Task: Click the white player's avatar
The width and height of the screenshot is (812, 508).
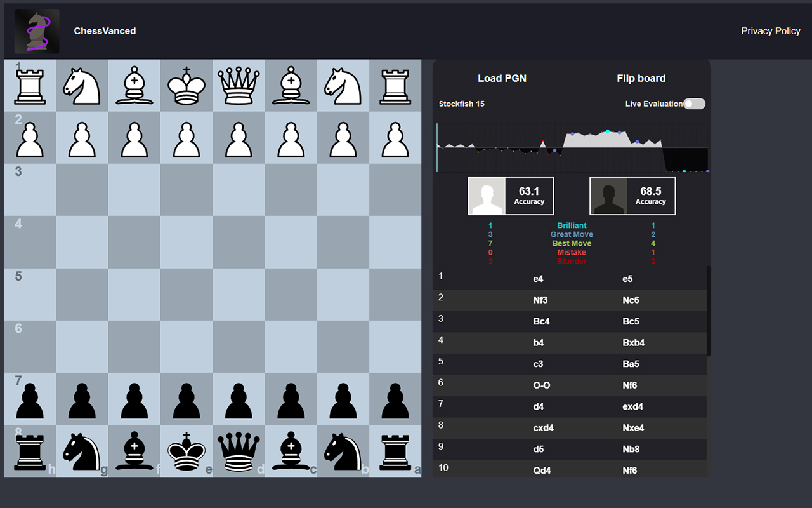Action: tap(487, 196)
